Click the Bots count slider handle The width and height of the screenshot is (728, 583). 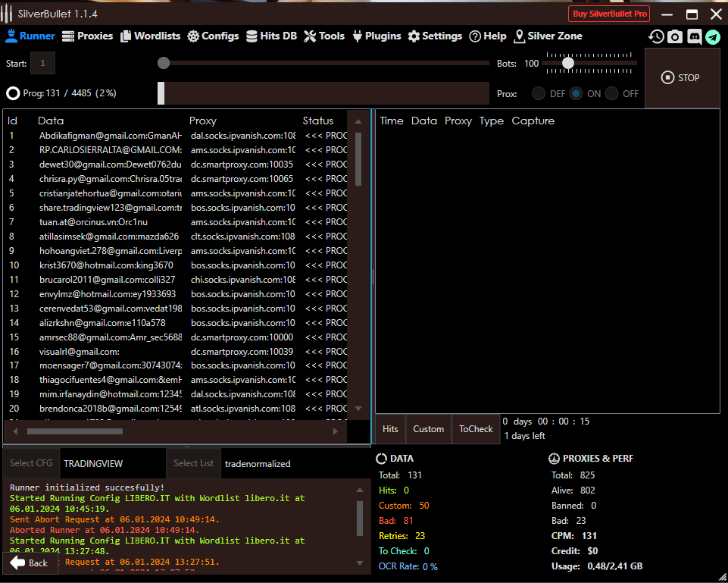(568, 63)
